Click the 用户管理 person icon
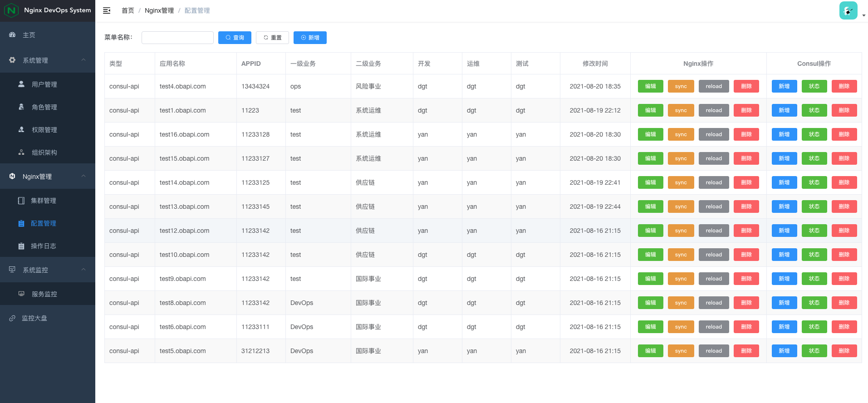This screenshot has height=403, width=868. pos(21,84)
